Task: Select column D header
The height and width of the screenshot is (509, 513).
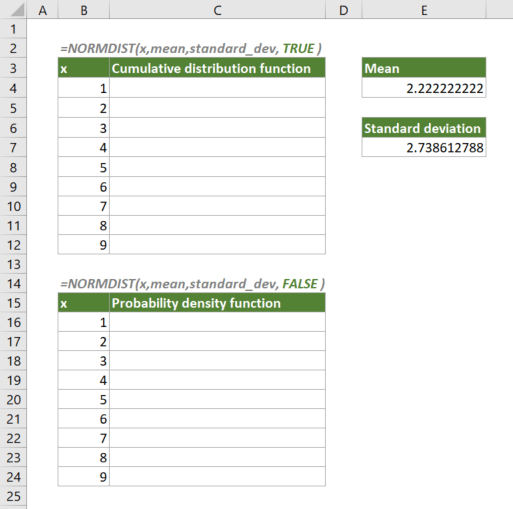Action: tap(344, 10)
